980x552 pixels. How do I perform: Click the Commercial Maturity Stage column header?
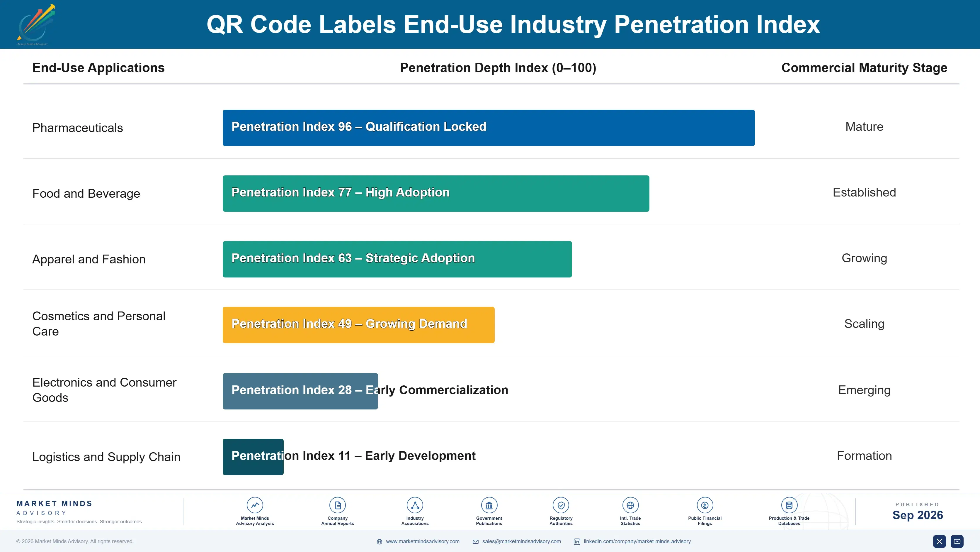click(x=864, y=68)
